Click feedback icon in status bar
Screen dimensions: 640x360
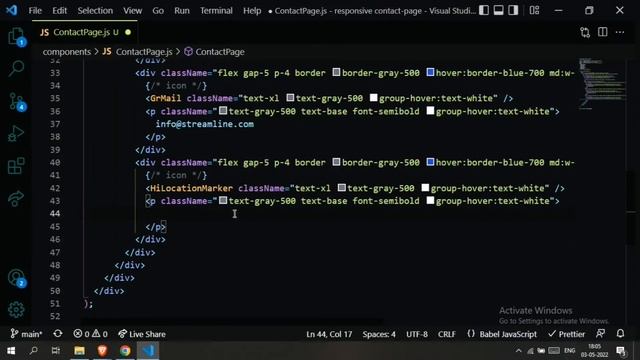click(x=600, y=334)
